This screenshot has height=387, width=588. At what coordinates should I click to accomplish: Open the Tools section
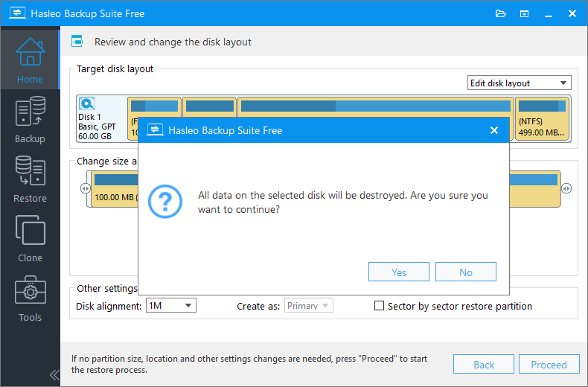[30, 298]
